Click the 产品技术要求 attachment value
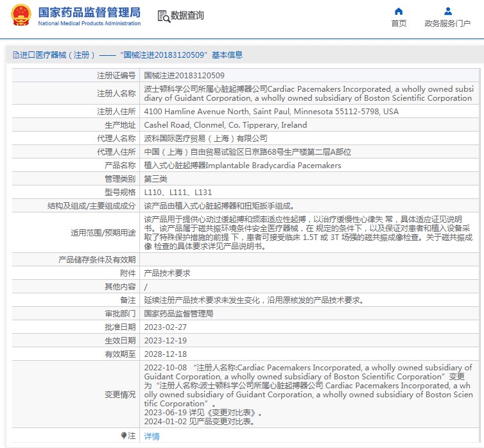The width and height of the screenshot is (484, 448). coord(167,273)
